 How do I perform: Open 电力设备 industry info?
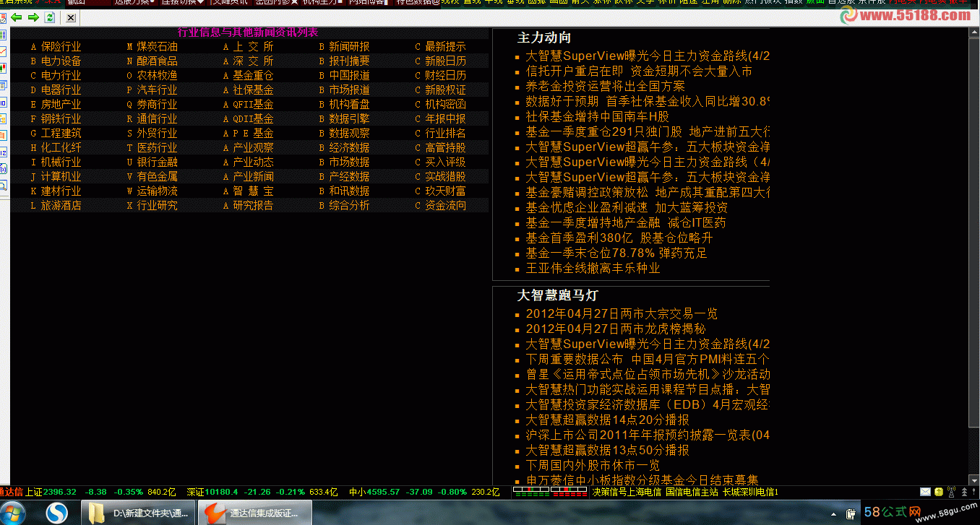(61, 61)
